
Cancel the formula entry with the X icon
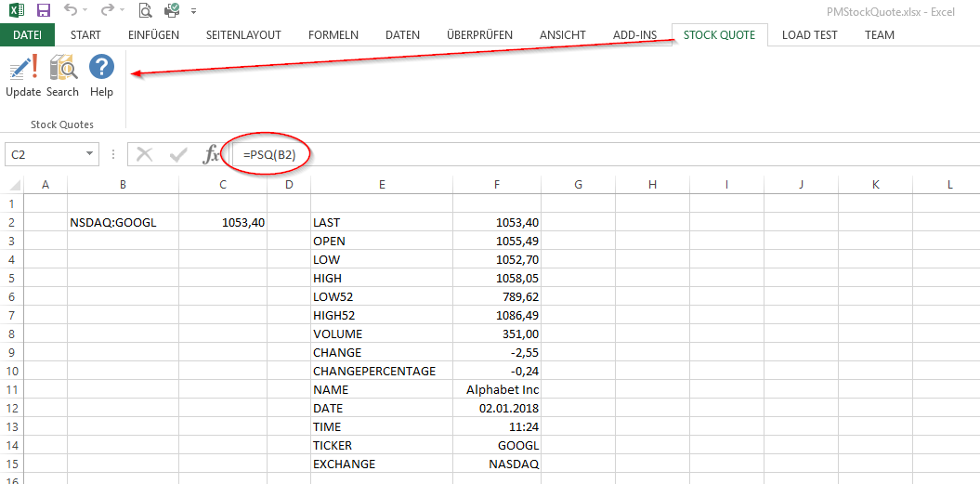coord(144,154)
